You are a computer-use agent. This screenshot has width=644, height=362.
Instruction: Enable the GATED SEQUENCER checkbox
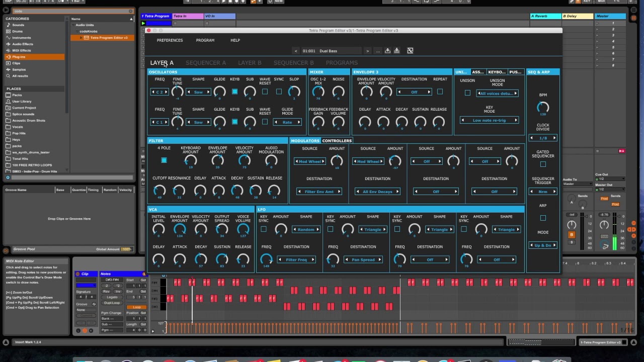pyautogui.click(x=543, y=164)
